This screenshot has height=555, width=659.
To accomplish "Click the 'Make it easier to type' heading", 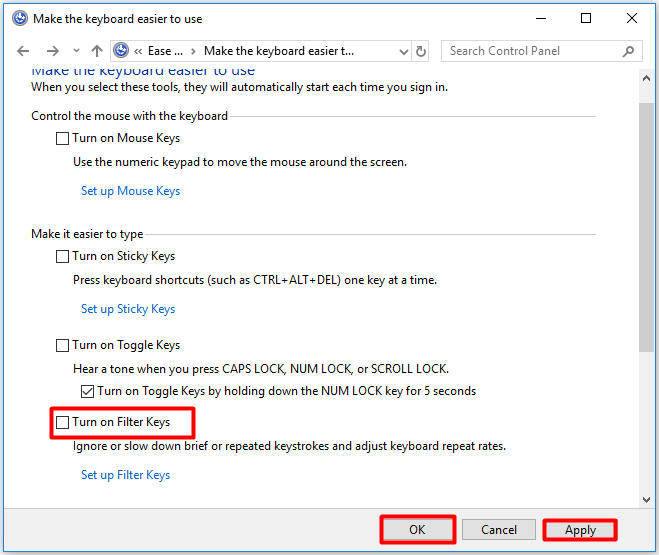I will [x=87, y=234].
